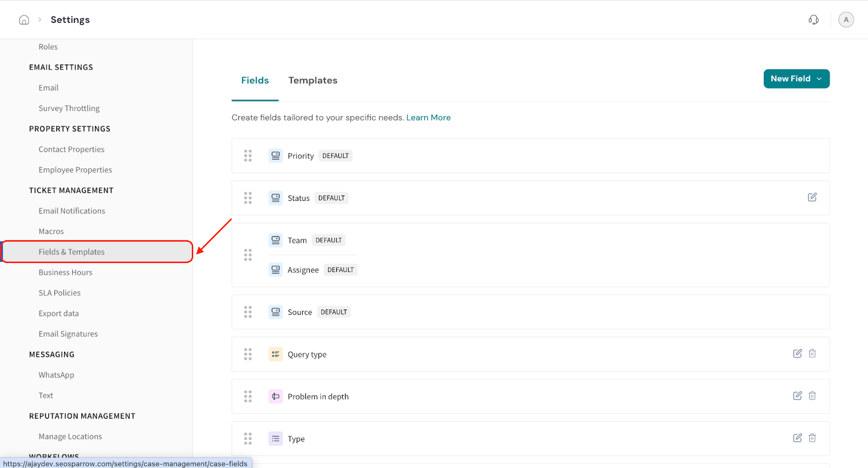The image size is (868, 468).
Task: Click the drag handle beside Priority
Action: click(248, 156)
